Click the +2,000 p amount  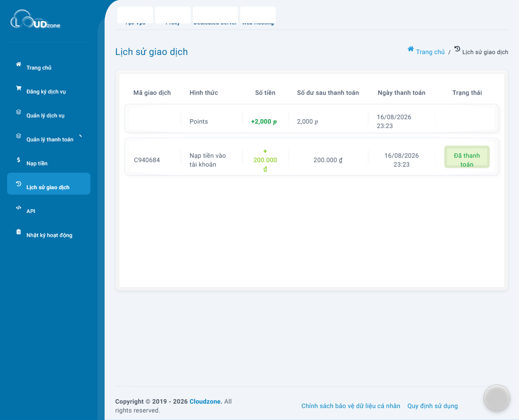(x=264, y=121)
